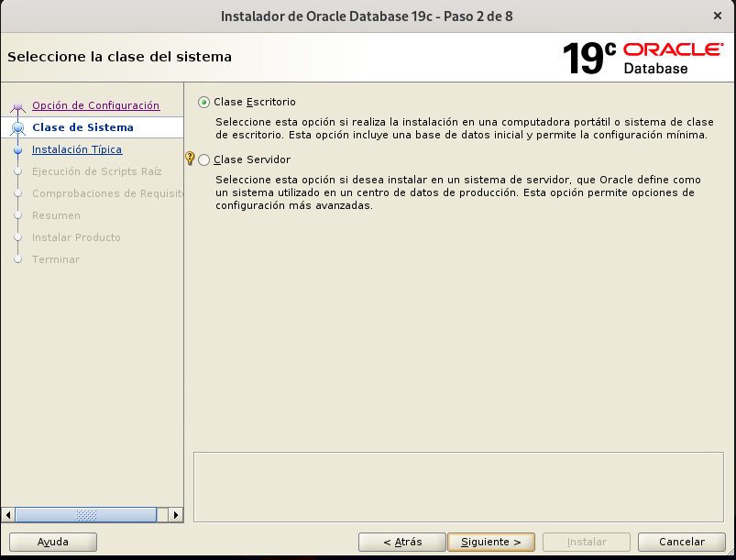
Task: Go back with the Atrás button
Action: point(401,542)
